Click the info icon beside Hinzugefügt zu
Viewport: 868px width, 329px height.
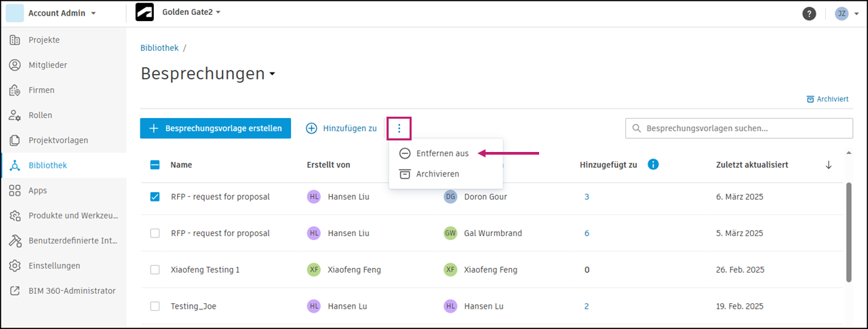[x=653, y=164]
